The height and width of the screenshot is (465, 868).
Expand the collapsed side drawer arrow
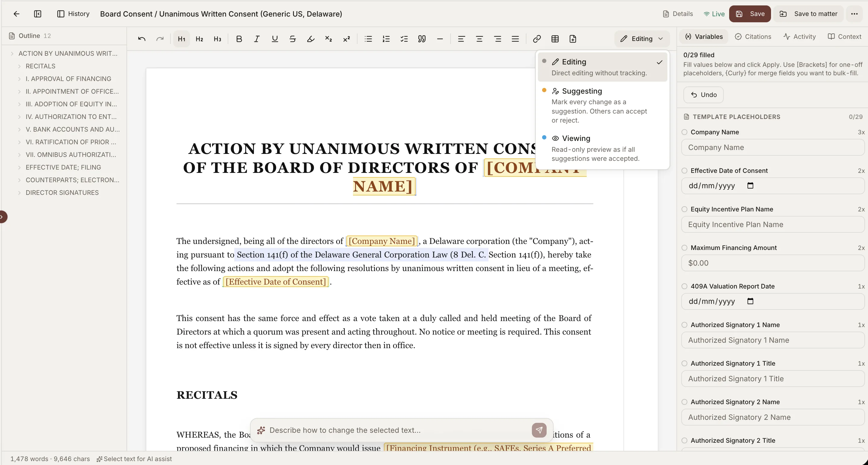coord(2,217)
